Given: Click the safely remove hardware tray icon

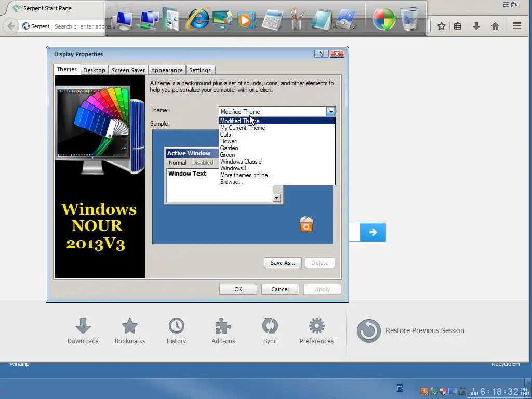Looking at the screenshot, I should coord(434,391).
